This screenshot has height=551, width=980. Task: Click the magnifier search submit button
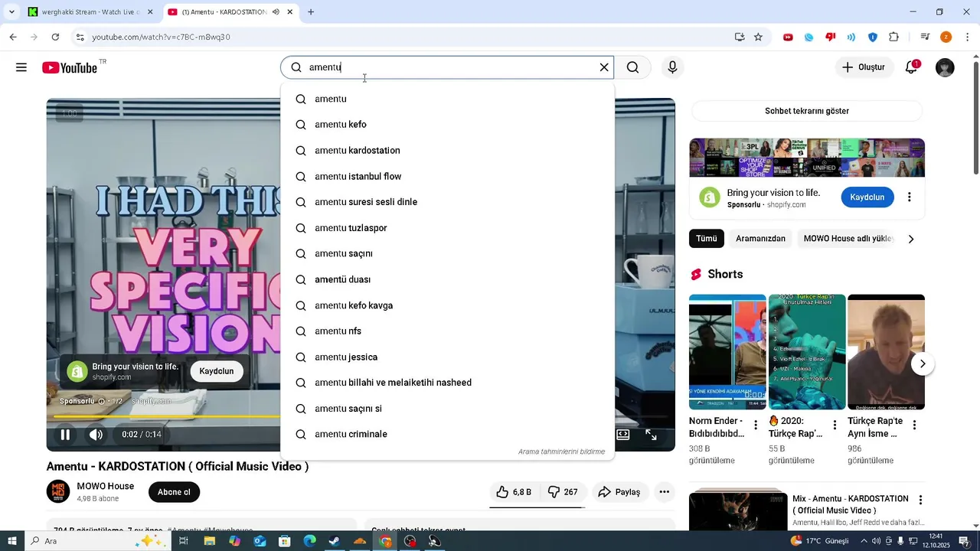click(632, 67)
